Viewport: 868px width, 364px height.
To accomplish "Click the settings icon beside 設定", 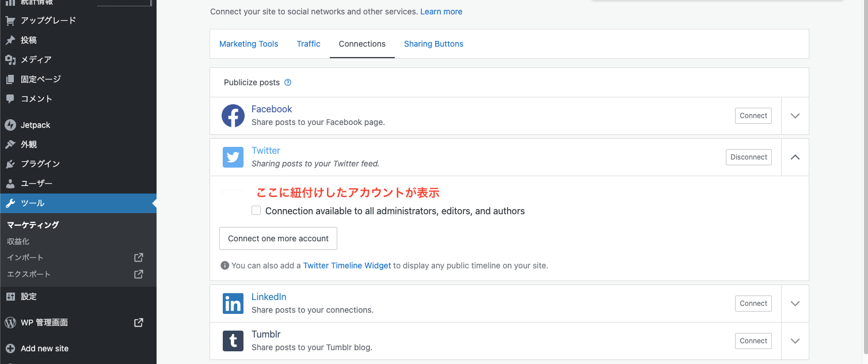I will (x=10, y=297).
